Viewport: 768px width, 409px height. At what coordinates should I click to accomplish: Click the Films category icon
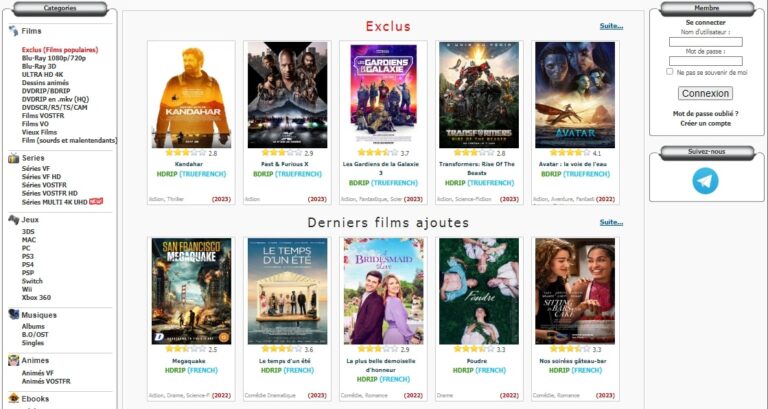tap(13, 31)
